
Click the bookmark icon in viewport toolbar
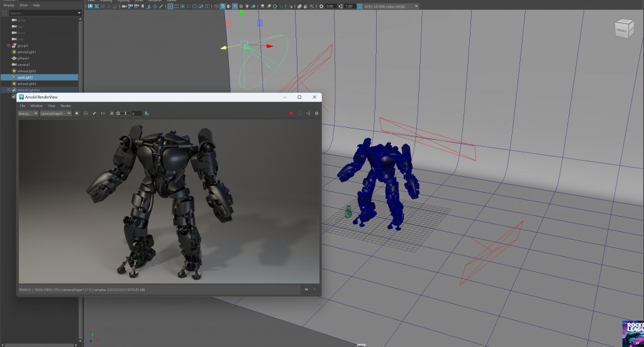[x=143, y=6]
